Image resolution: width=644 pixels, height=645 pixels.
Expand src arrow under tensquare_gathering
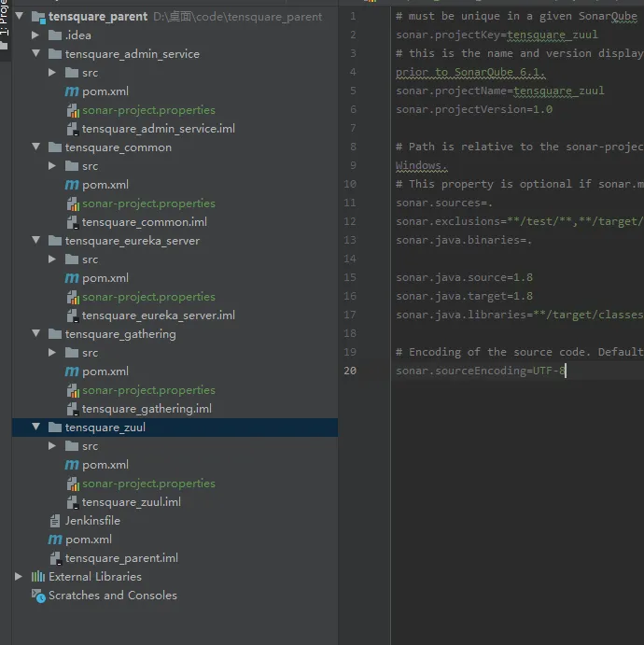click(52, 353)
